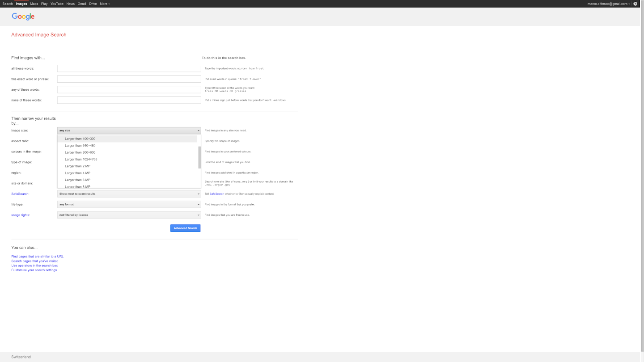Screen dimensions: 644x362
Task: Open the settings gear icon
Action: click(635, 4)
